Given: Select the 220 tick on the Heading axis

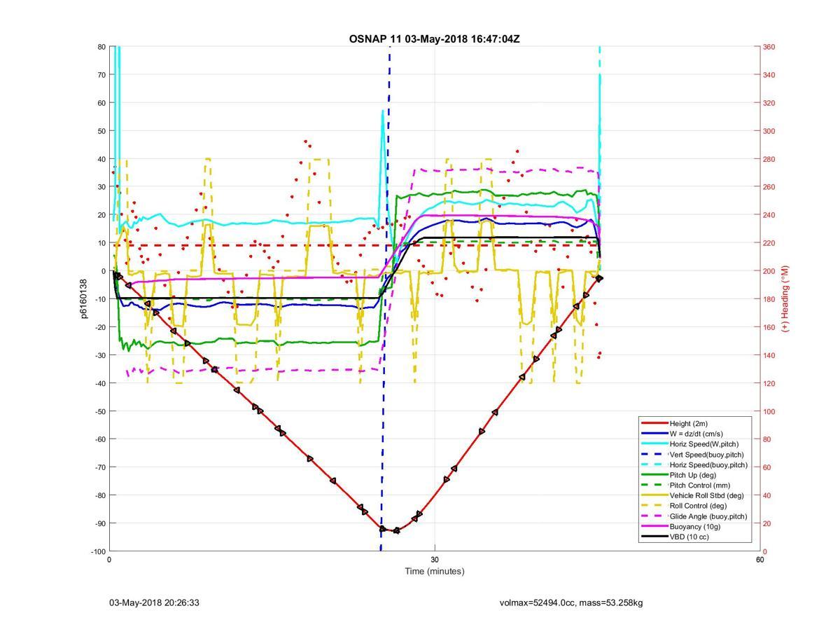Looking at the screenshot, I should click(x=769, y=243).
